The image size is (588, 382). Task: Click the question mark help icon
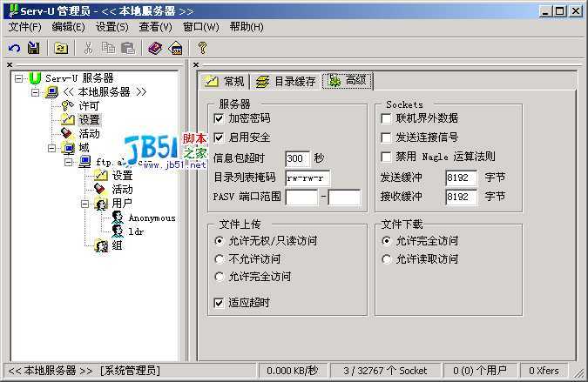coord(202,48)
